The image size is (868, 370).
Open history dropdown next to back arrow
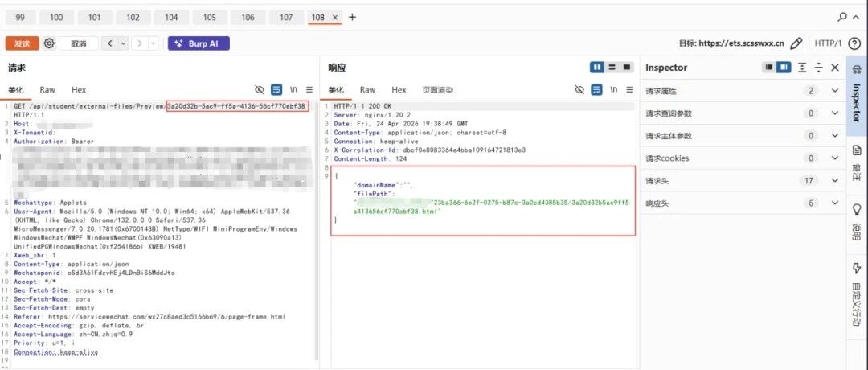point(123,43)
